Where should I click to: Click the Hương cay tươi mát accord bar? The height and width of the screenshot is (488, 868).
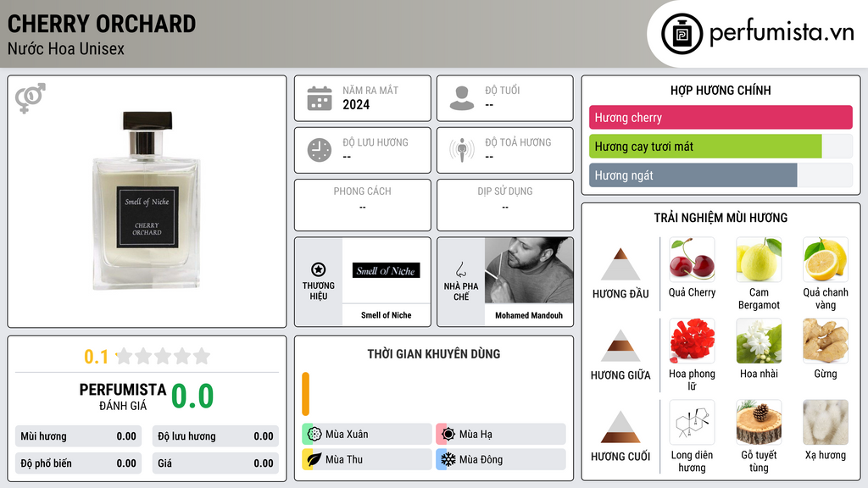tap(721, 146)
